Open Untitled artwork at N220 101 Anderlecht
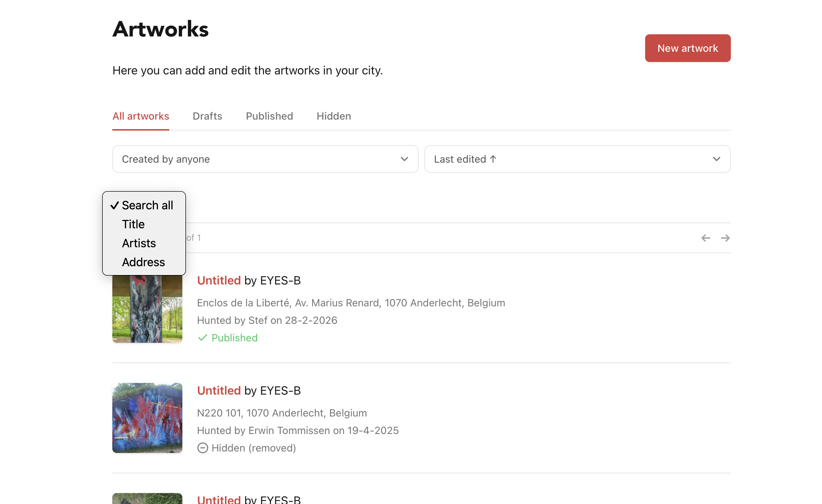The width and height of the screenshot is (822, 504). point(219,391)
